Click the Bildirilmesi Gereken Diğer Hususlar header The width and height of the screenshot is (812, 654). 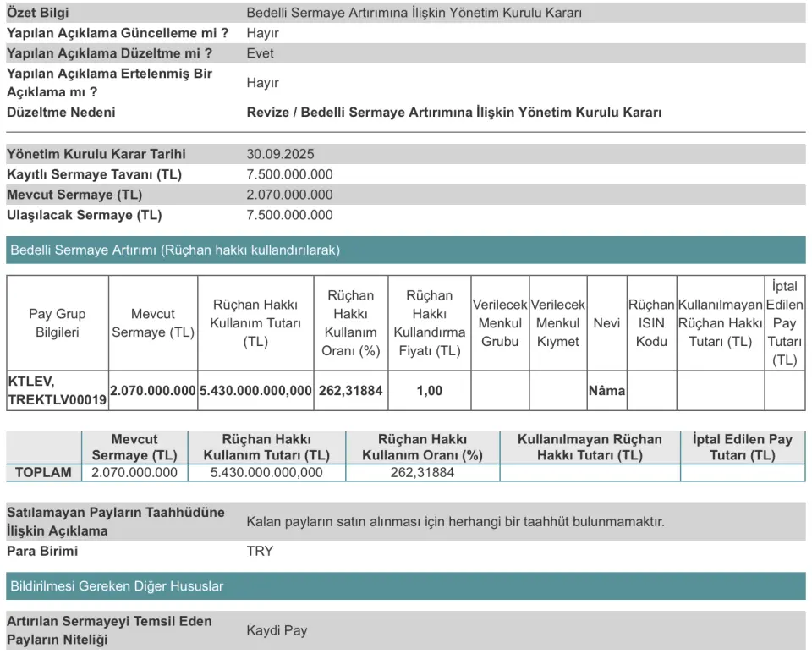pyautogui.click(x=117, y=585)
